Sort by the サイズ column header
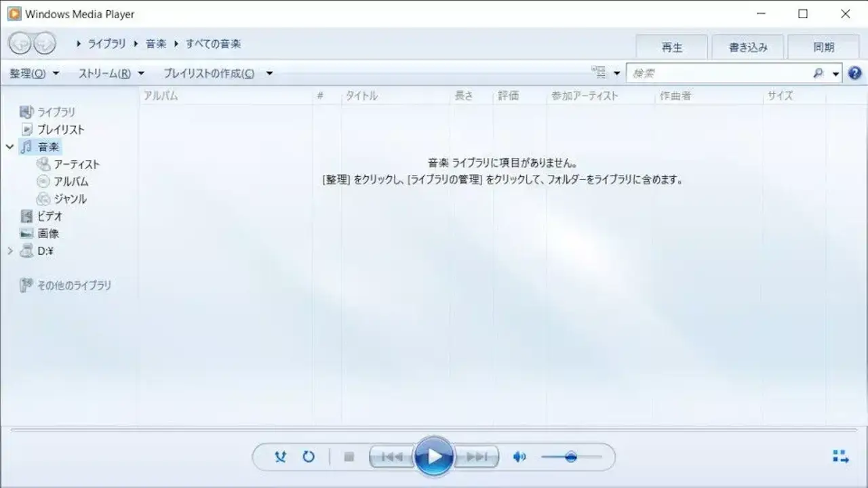Image resolution: width=868 pixels, height=488 pixels. coord(795,96)
